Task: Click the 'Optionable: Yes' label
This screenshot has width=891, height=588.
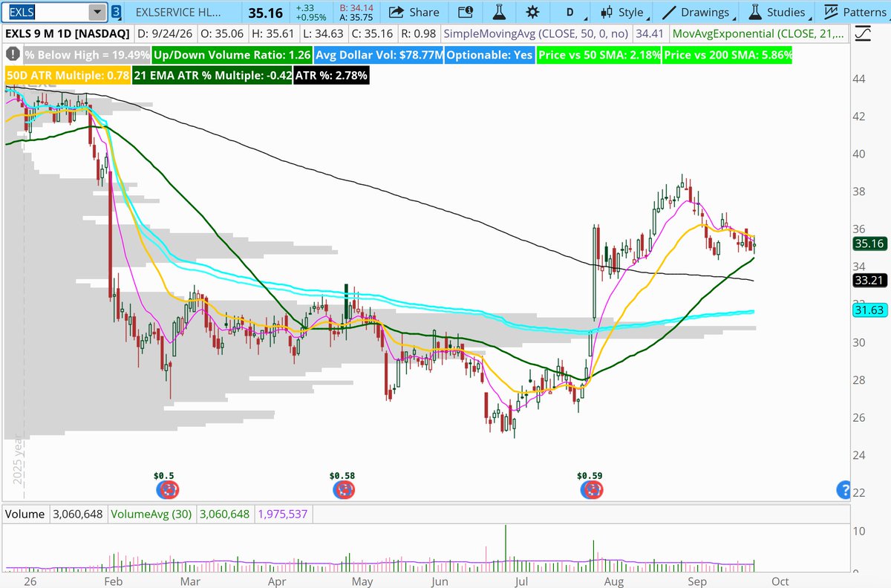Action: [x=491, y=55]
